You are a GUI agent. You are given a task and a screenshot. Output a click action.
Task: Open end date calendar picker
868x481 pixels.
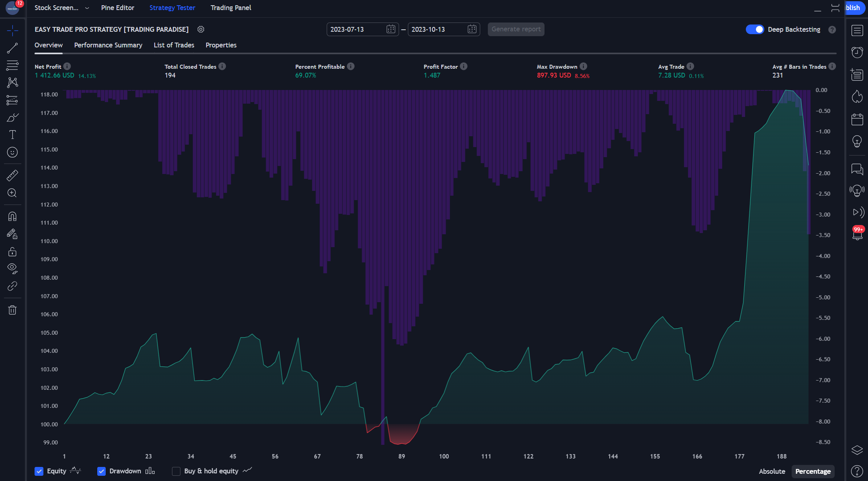(472, 29)
